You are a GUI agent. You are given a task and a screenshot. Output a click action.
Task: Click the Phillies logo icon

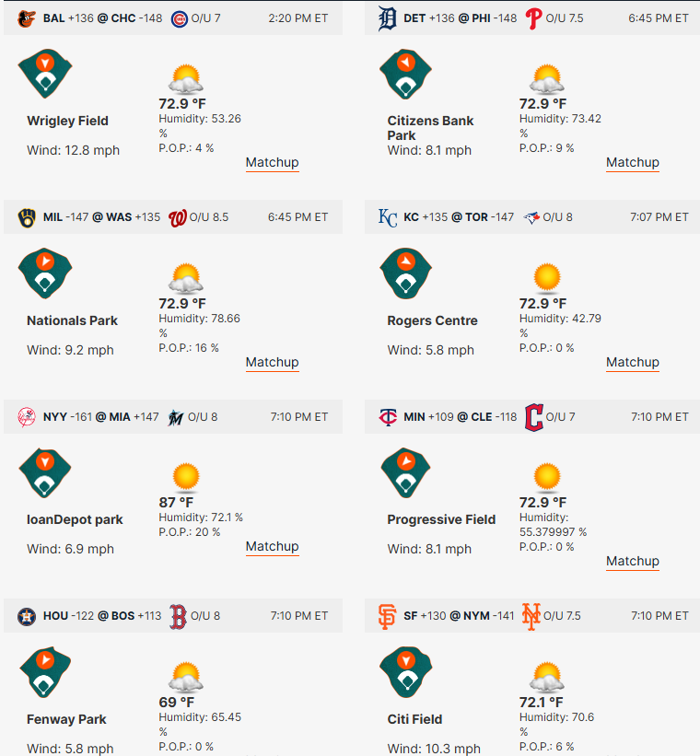533,18
